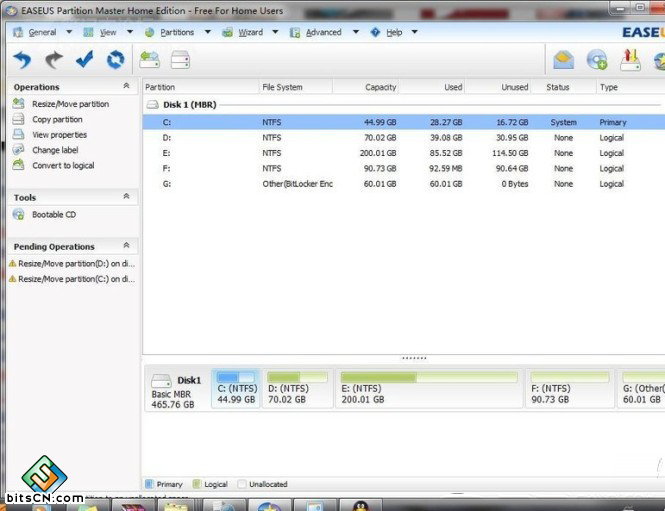Sort by Unused column header
Screen dimensions: 665x511
[x=498, y=87]
